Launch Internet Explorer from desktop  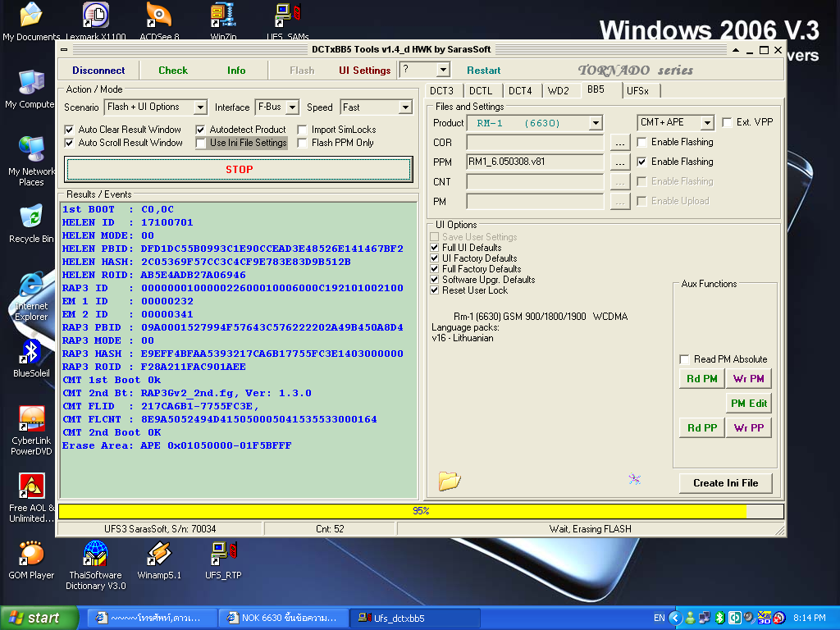coord(31,297)
